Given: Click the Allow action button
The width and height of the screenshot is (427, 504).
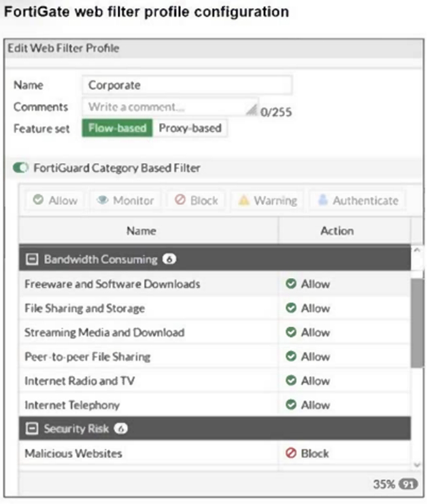Looking at the screenshot, I should (x=55, y=201).
